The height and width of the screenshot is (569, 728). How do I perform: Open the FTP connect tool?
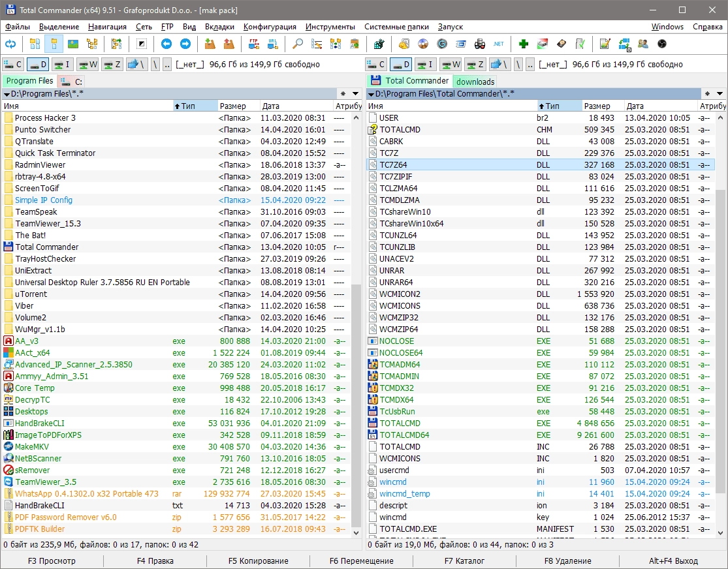(x=254, y=44)
